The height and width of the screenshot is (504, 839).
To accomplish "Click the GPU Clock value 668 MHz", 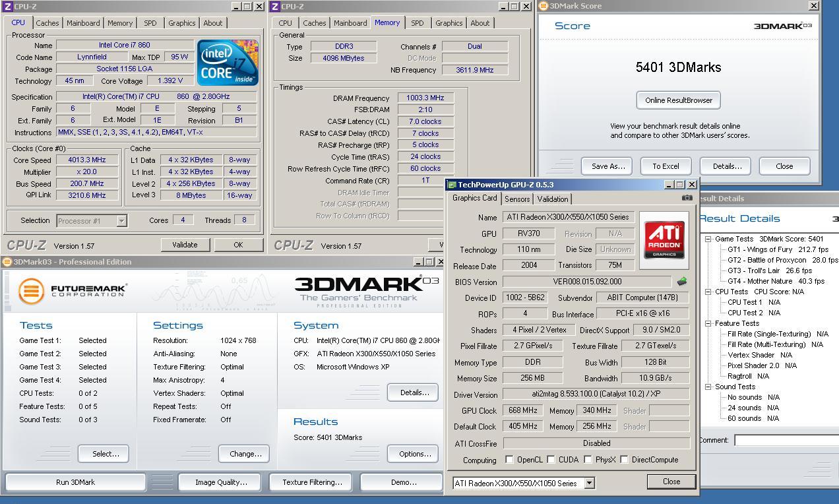I will pos(522,410).
